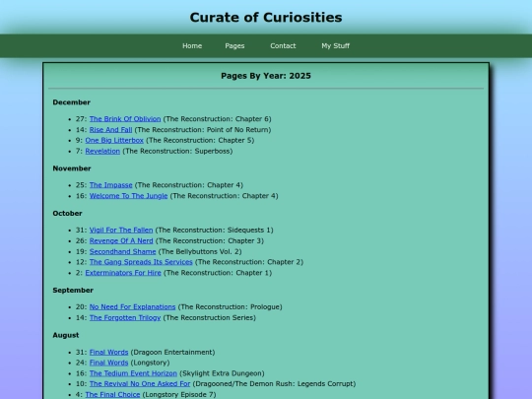The height and width of the screenshot is (399, 532).
Task: Open Exterminators For Hire link
Action: 123,273
